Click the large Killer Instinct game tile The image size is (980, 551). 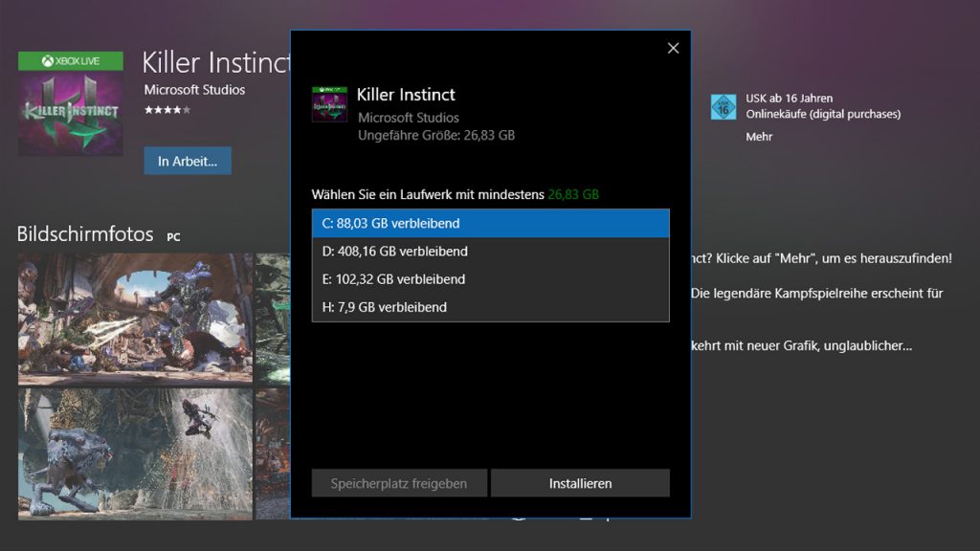pyautogui.click(x=71, y=113)
